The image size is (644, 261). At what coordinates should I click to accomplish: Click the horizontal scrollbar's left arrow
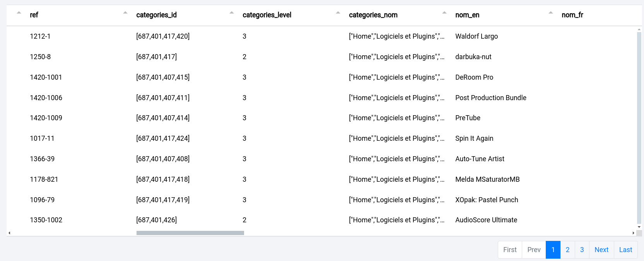pyautogui.click(x=9, y=233)
